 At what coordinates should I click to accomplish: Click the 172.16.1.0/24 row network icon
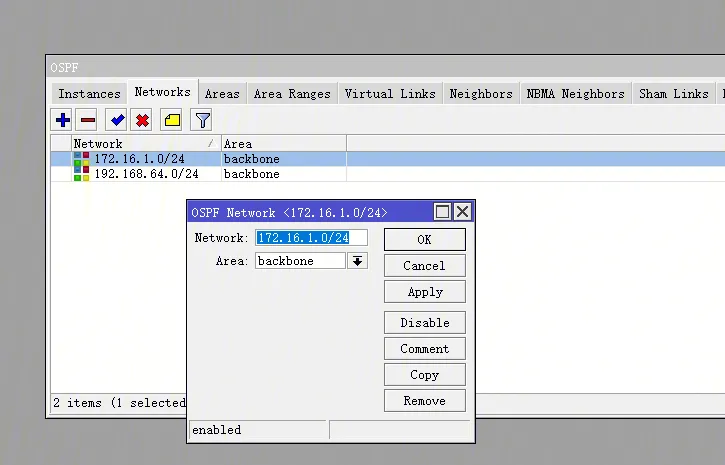[x=81, y=159]
